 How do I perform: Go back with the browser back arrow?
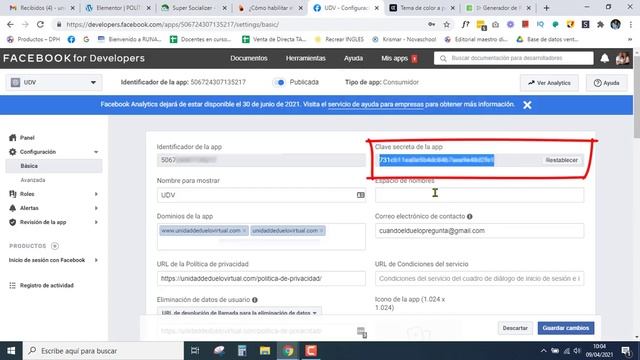click(x=10, y=24)
